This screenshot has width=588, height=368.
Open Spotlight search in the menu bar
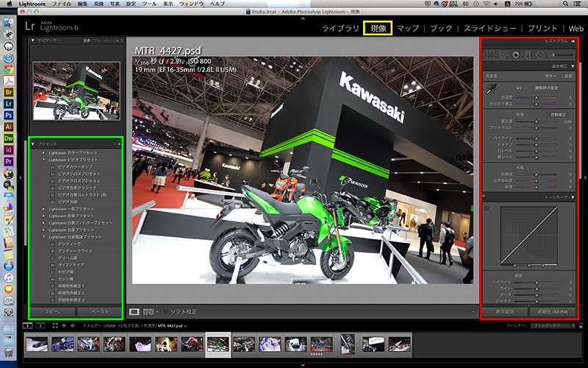point(565,4)
